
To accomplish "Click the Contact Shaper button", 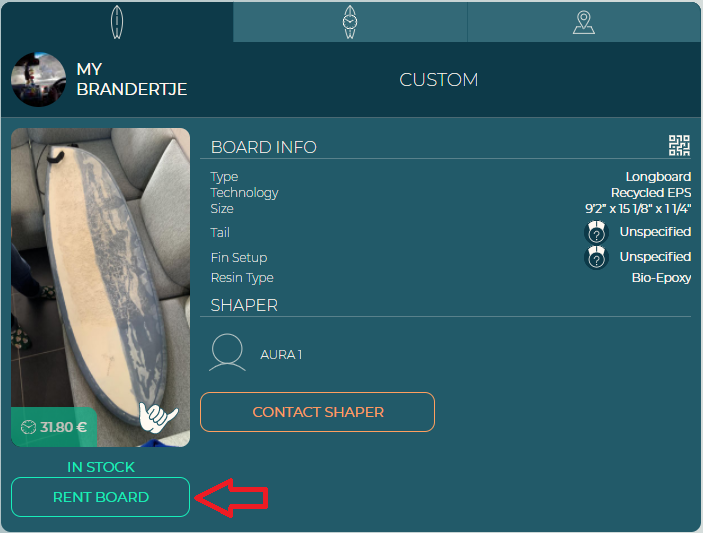I will point(317,412).
